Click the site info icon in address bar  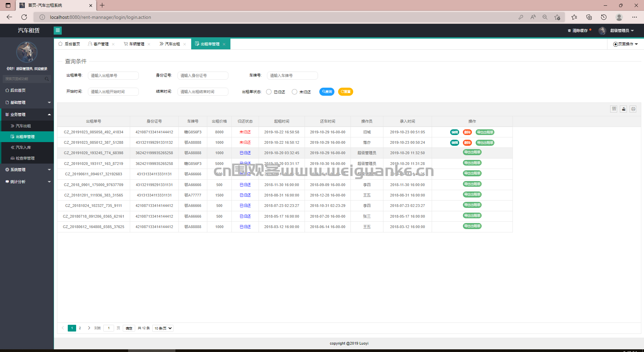click(x=42, y=17)
